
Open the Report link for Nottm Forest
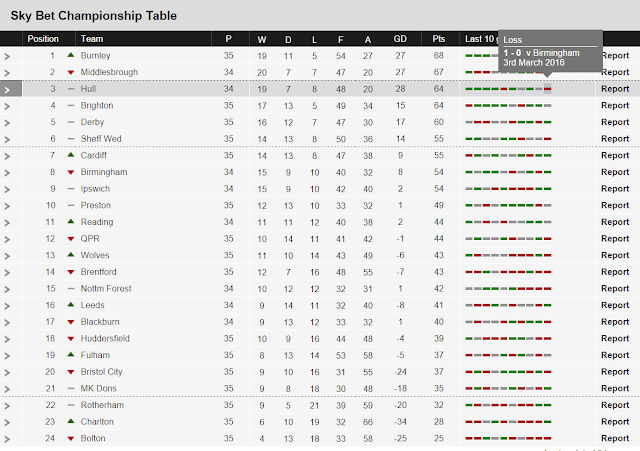coord(615,288)
